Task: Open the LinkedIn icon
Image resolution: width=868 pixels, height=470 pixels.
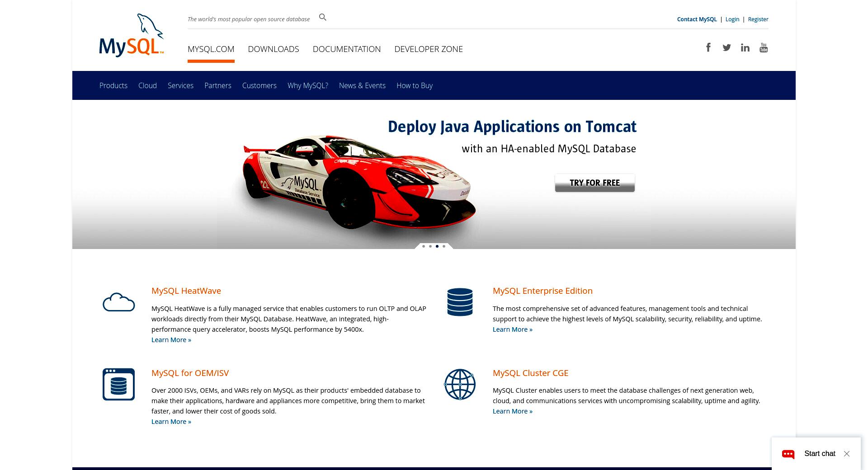Action: [x=745, y=47]
